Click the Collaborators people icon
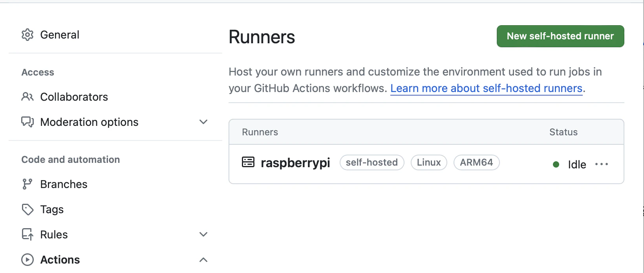The image size is (644, 273). pos(27,97)
